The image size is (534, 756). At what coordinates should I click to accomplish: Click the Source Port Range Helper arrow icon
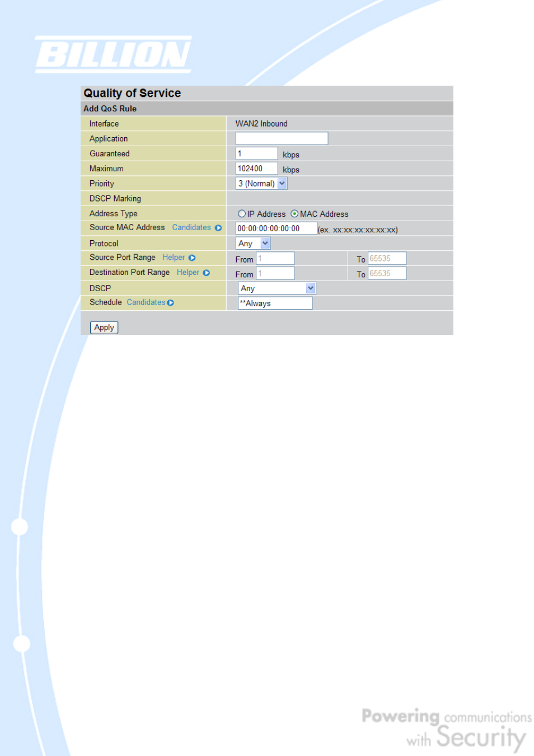192,258
